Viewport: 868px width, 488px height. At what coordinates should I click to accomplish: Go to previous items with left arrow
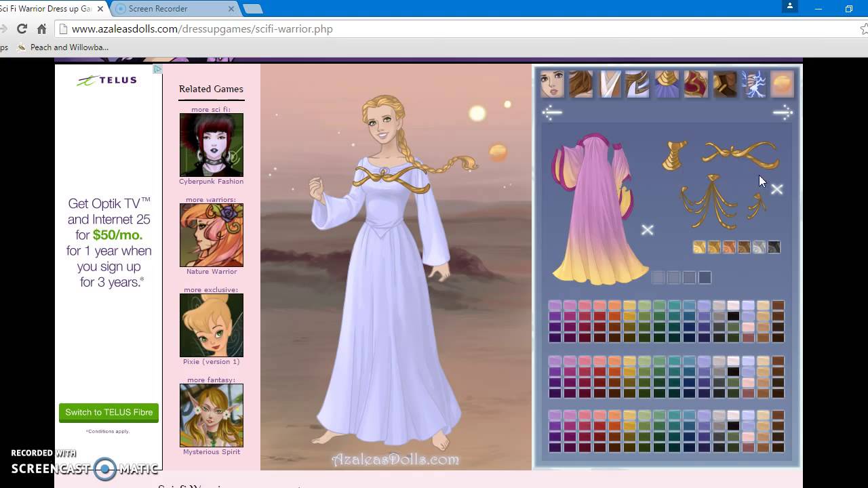tap(552, 113)
